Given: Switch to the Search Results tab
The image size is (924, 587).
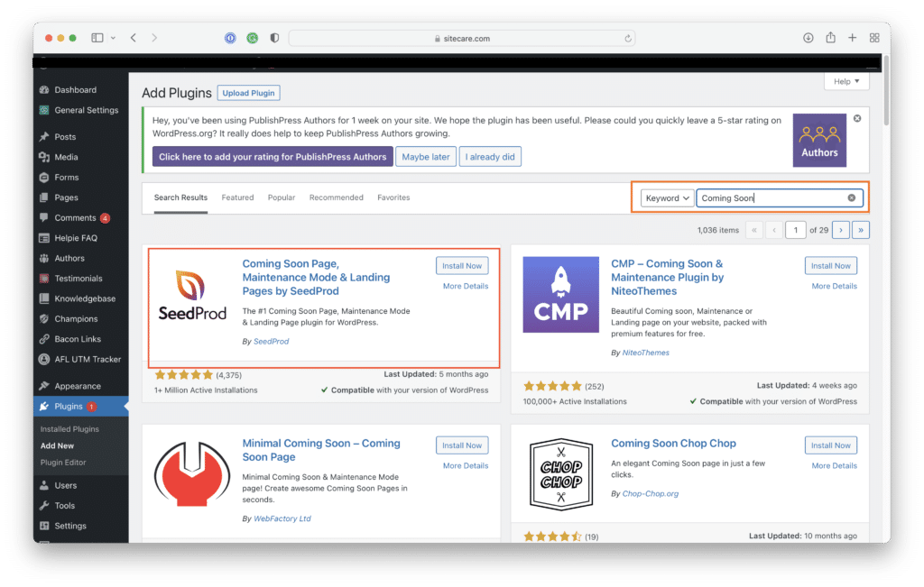Looking at the screenshot, I should (x=180, y=197).
